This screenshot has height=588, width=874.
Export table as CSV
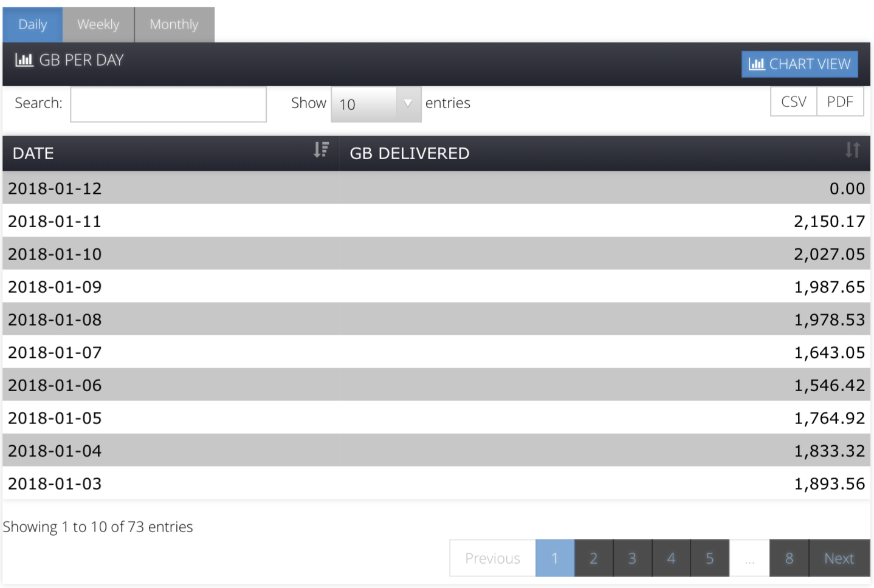coord(794,101)
